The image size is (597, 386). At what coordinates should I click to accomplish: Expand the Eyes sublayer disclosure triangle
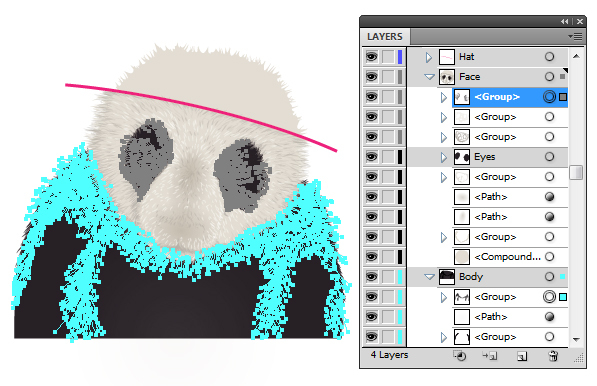click(x=444, y=157)
